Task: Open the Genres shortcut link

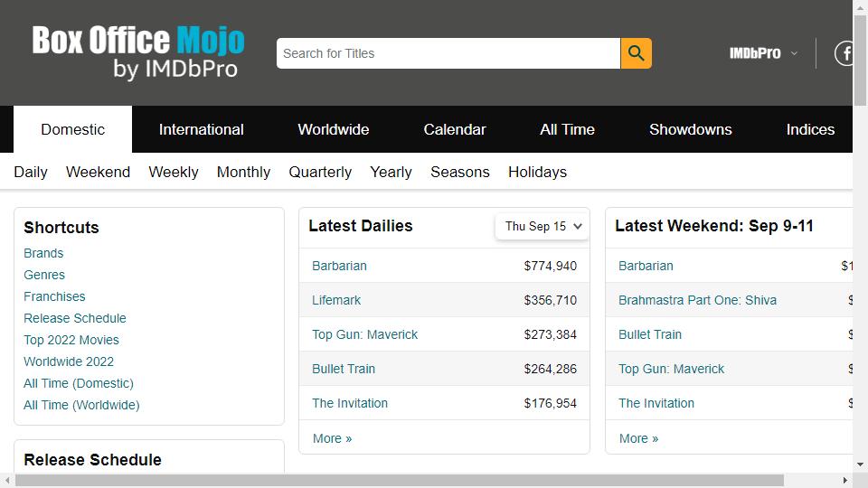Action: coord(43,275)
